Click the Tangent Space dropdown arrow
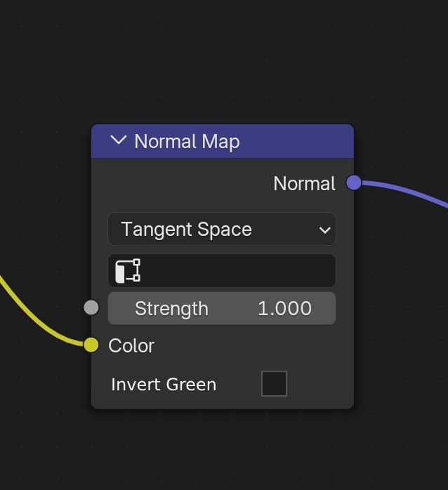 [325, 230]
